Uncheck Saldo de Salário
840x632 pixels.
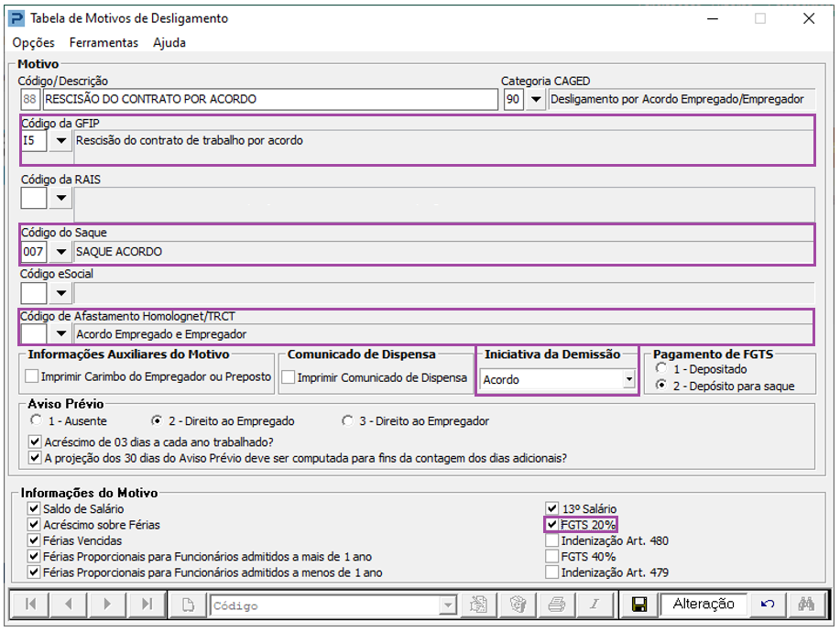(x=34, y=508)
